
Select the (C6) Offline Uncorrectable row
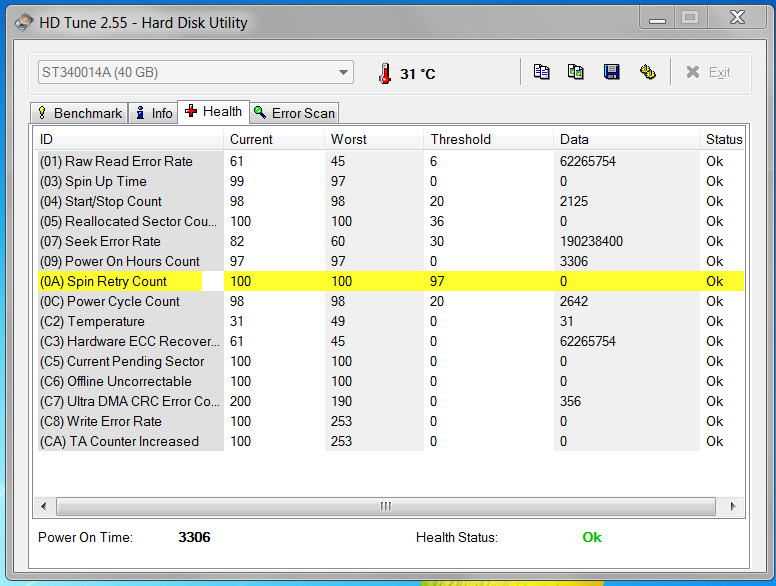click(391, 382)
